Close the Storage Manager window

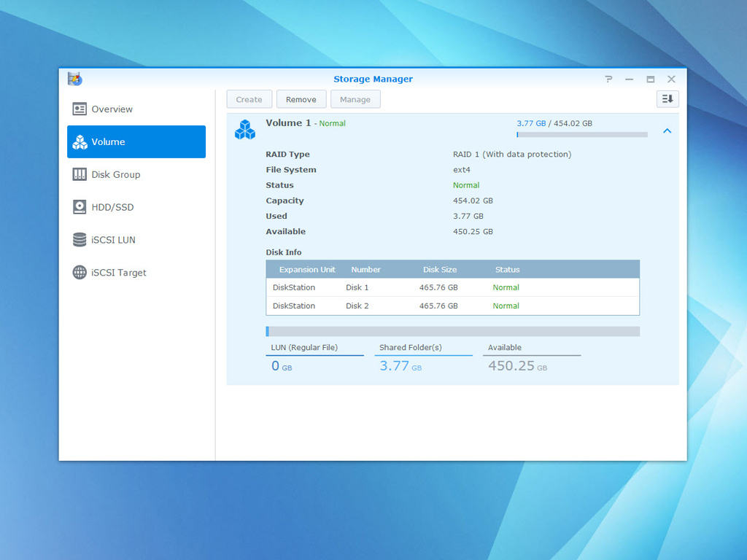coord(671,79)
